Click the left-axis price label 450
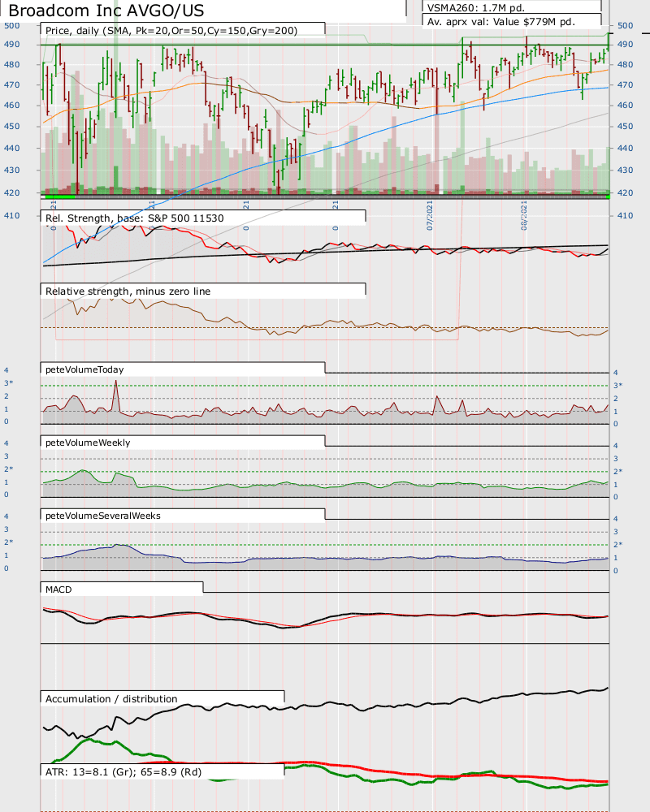Screen dimensions: 650x812 pos(11,127)
